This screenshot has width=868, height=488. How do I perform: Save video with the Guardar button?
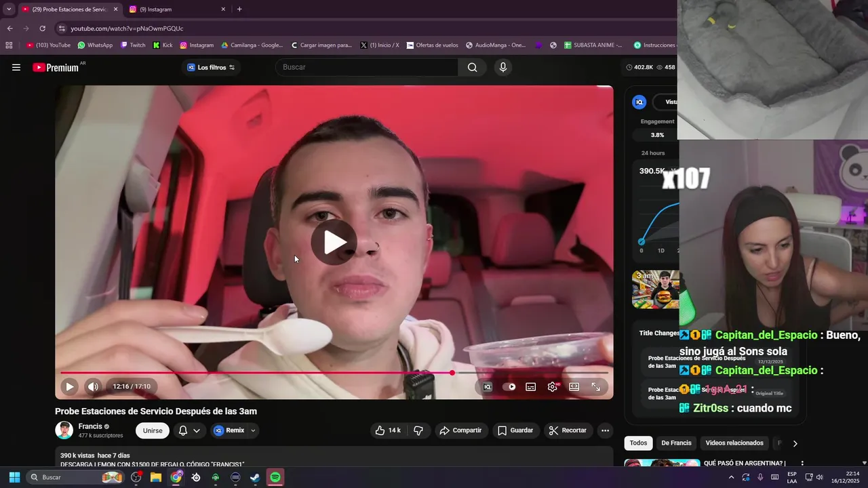(x=515, y=430)
